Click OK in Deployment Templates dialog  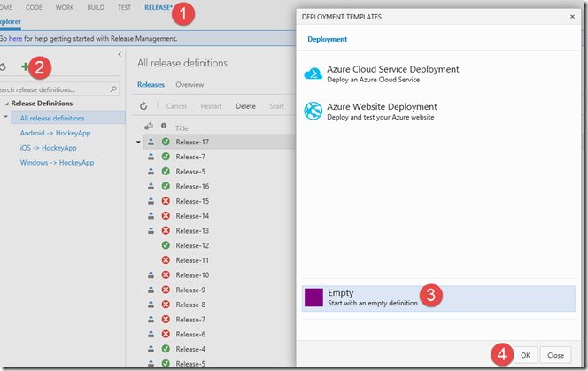525,355
